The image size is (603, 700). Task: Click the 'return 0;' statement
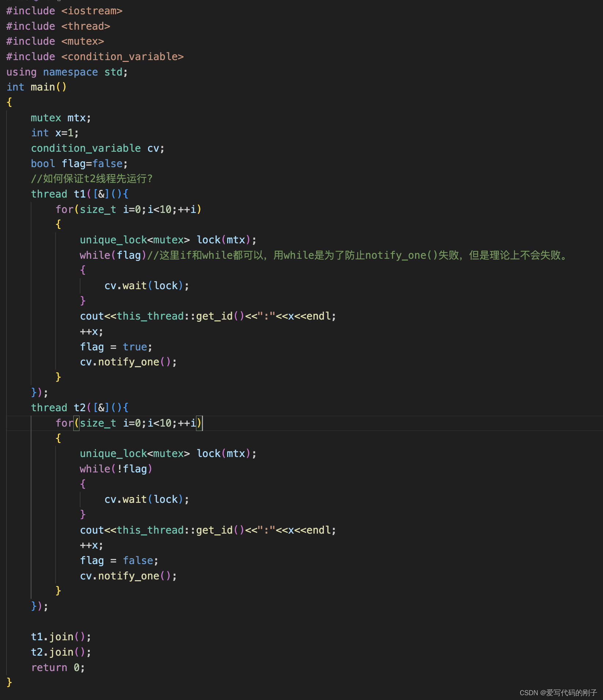[58, 668]
